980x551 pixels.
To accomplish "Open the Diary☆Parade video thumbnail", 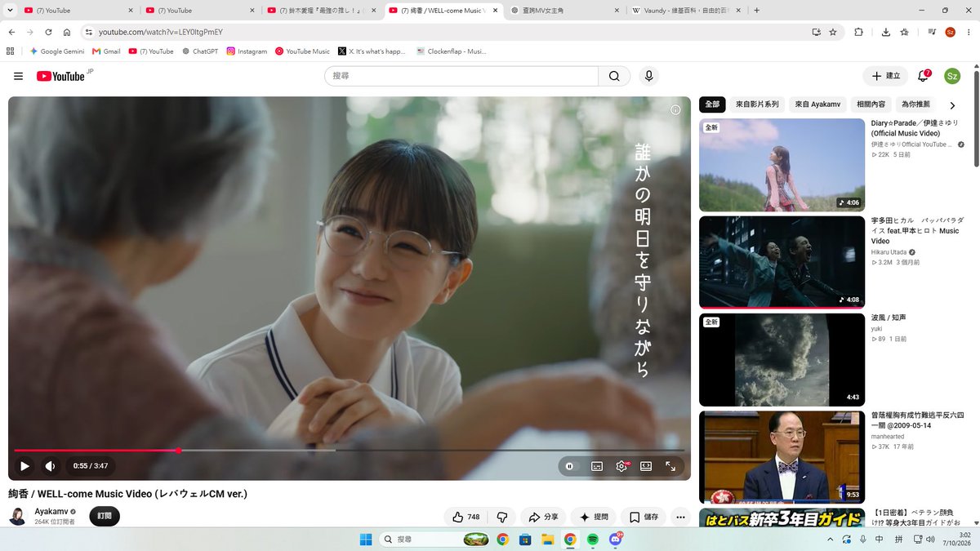I will [x=782, y=165].
